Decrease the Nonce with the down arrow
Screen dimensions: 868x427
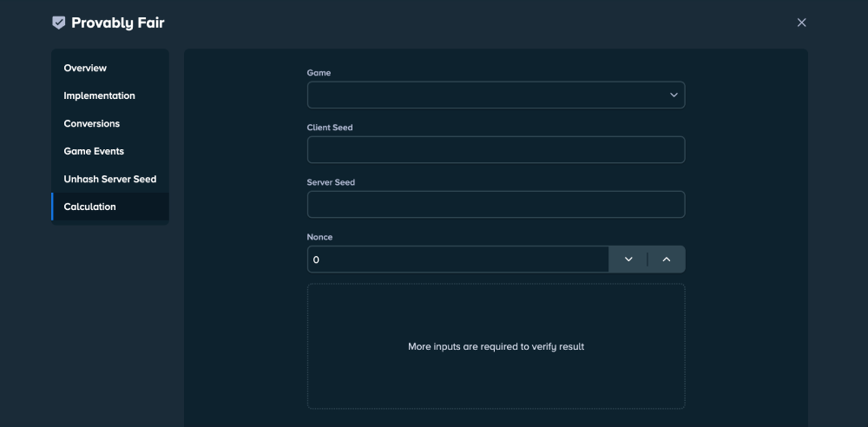628,259
